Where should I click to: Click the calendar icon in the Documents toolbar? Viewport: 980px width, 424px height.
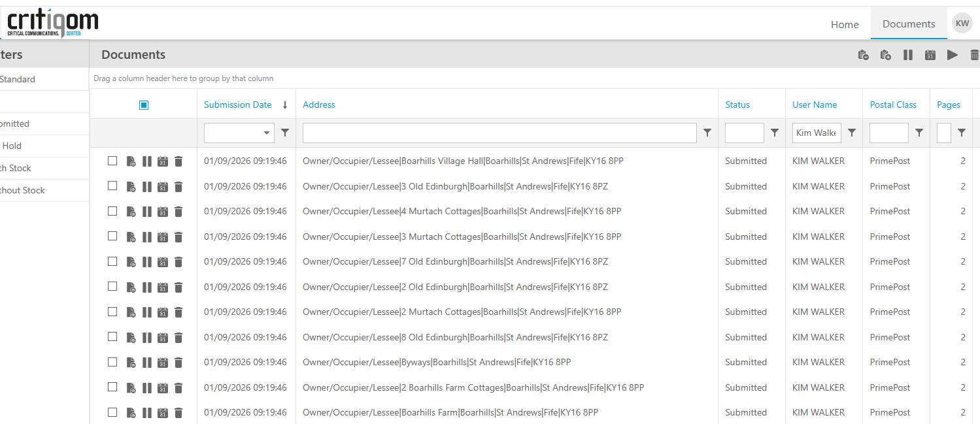tap(930, 55)
